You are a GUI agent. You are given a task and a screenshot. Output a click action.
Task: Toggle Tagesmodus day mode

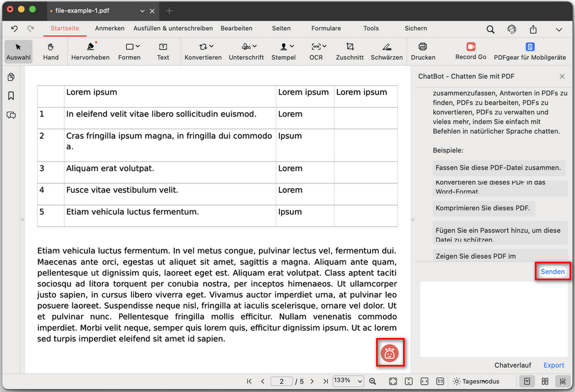pos(476,381)
